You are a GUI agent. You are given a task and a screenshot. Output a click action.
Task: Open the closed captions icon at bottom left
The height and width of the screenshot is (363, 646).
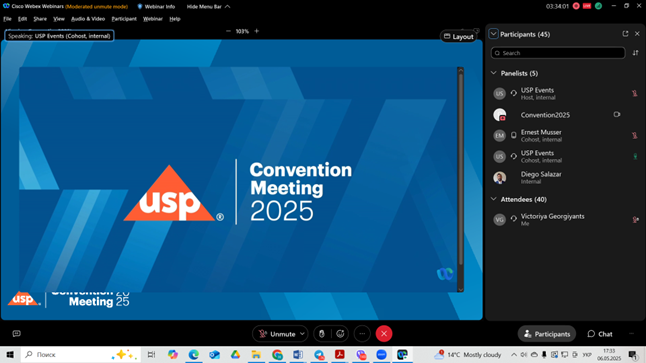pos(16,333)
